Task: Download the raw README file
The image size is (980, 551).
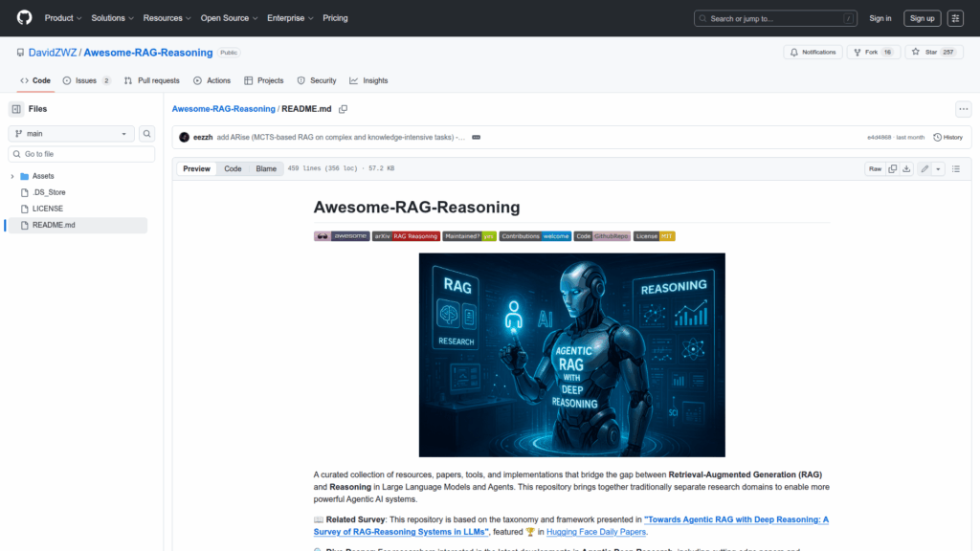Action: pyautogui.click(x=906, y=168)
